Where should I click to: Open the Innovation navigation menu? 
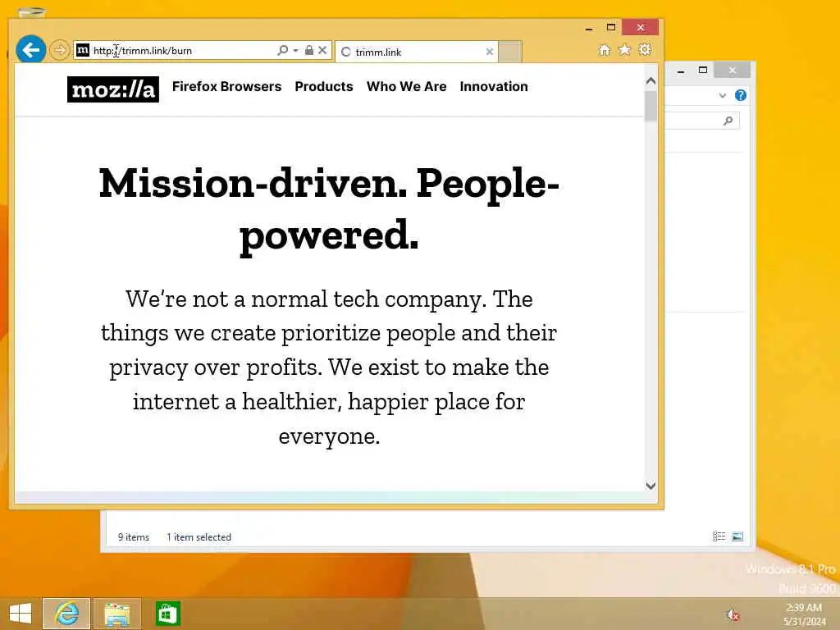(494, 86)
